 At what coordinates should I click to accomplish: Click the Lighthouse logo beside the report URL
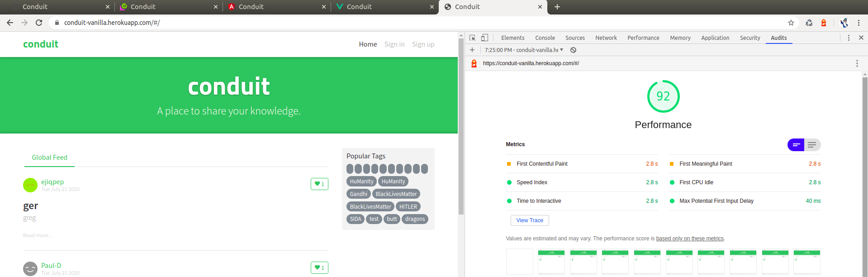pos(474,63)
